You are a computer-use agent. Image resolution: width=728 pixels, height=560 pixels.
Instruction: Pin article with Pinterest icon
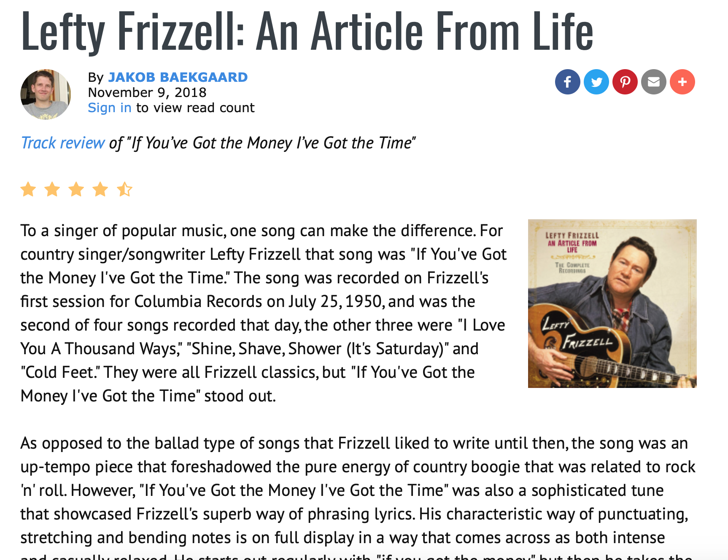(625, 82)
